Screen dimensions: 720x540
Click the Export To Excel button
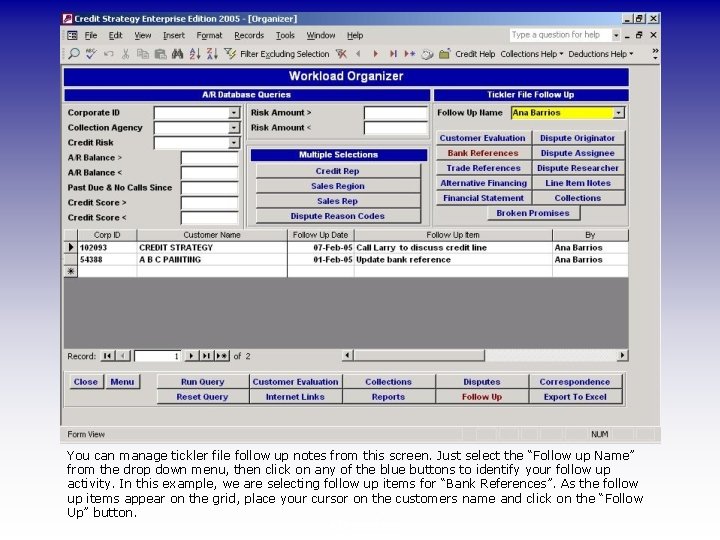pyautogui.click(x=575, y=397)
